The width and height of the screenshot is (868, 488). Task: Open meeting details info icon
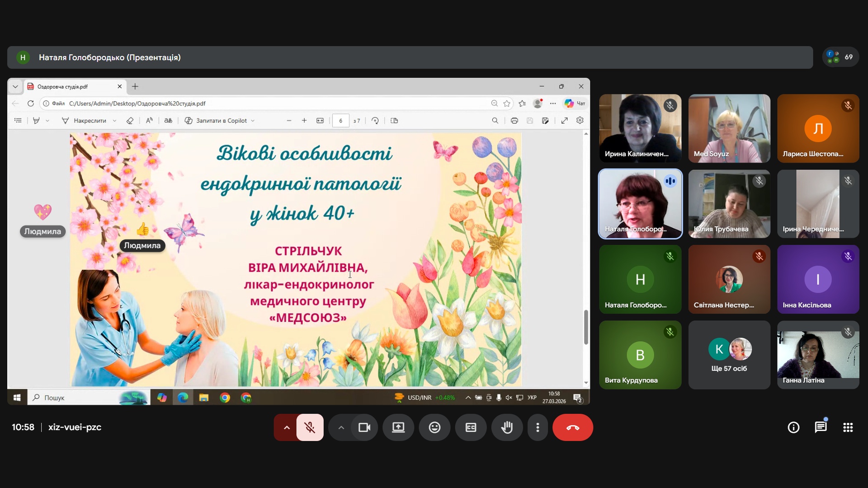coord(793,427)
